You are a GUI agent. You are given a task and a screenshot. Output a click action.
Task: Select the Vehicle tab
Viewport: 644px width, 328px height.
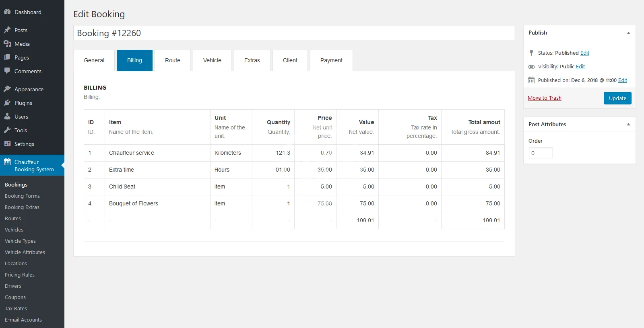pyautogui.click(x=212, y=60)
